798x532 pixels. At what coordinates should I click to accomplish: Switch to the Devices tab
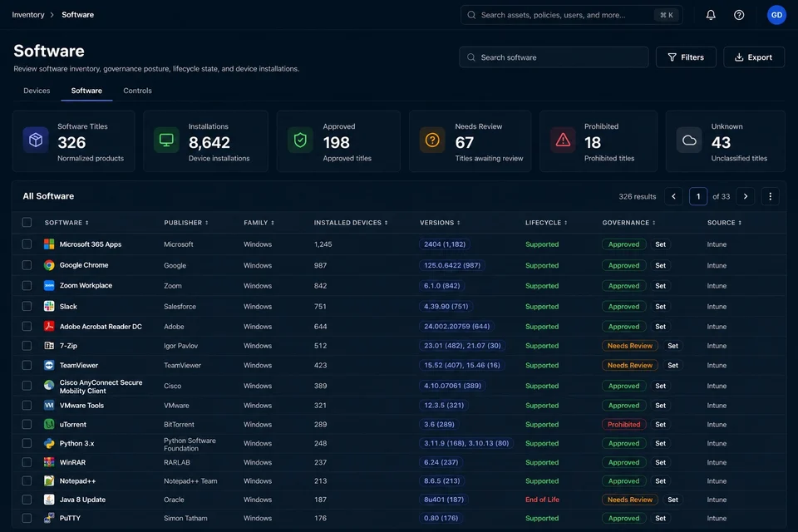[x=37, y=91]
